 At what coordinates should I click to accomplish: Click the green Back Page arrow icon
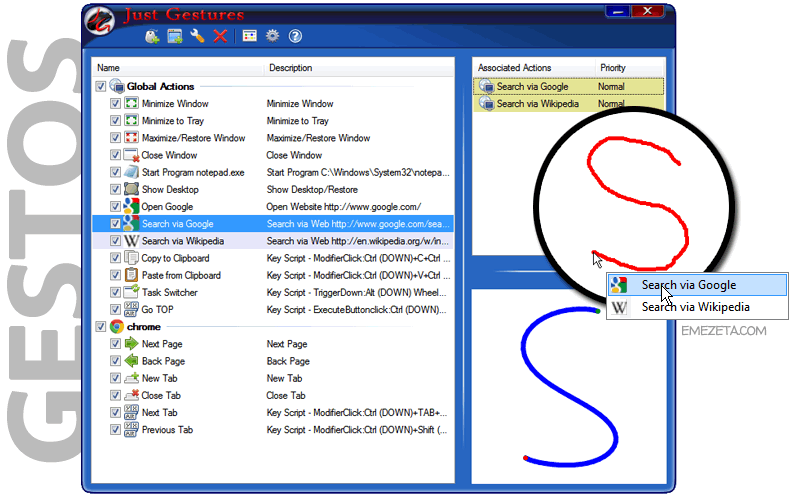click(x=132, y=361)
